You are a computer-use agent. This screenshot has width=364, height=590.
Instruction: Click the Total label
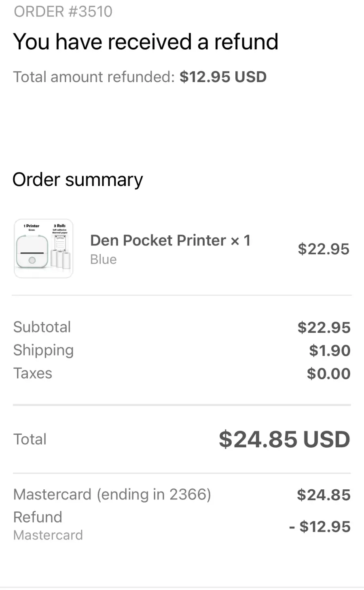pos(30,439)
